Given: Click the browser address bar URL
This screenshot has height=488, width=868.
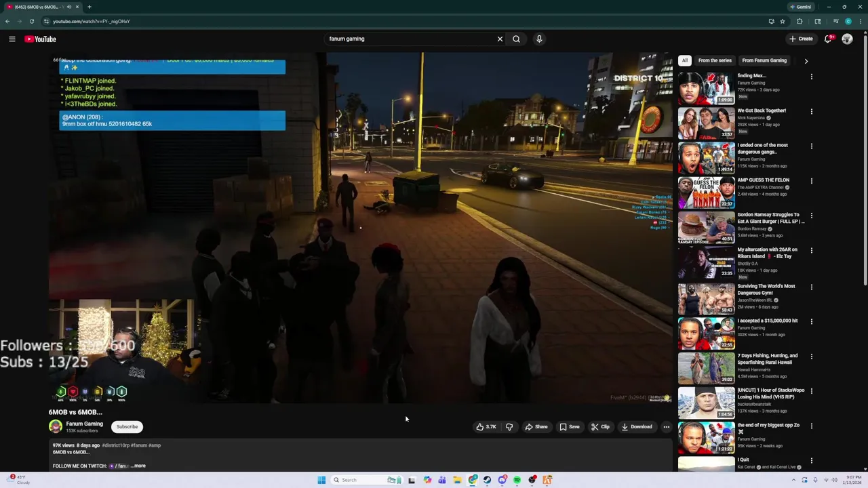Looking at the screenshot, I should 91,21.
